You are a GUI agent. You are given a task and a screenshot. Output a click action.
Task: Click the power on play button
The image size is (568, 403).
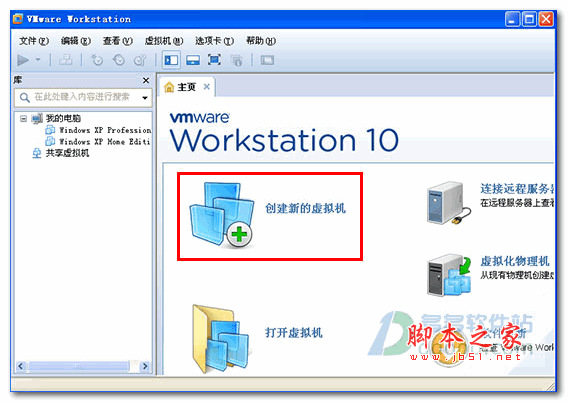click(23, 60)
